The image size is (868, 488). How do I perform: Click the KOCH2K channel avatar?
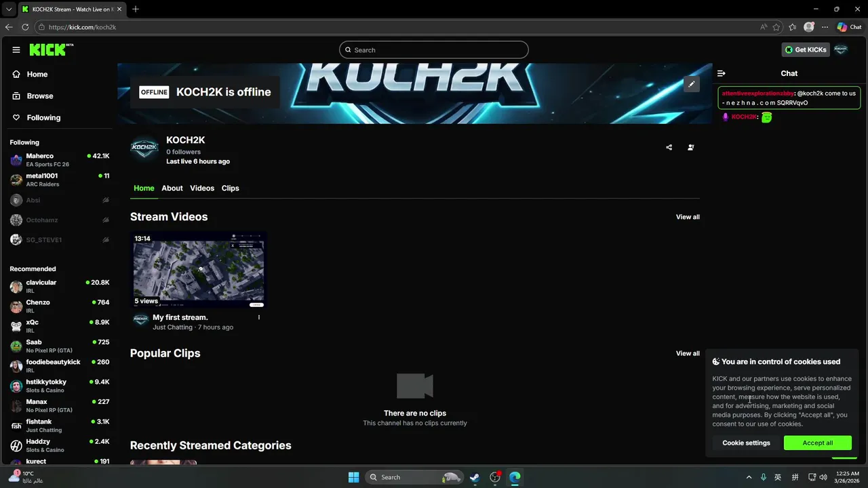(x=144, y=148)
